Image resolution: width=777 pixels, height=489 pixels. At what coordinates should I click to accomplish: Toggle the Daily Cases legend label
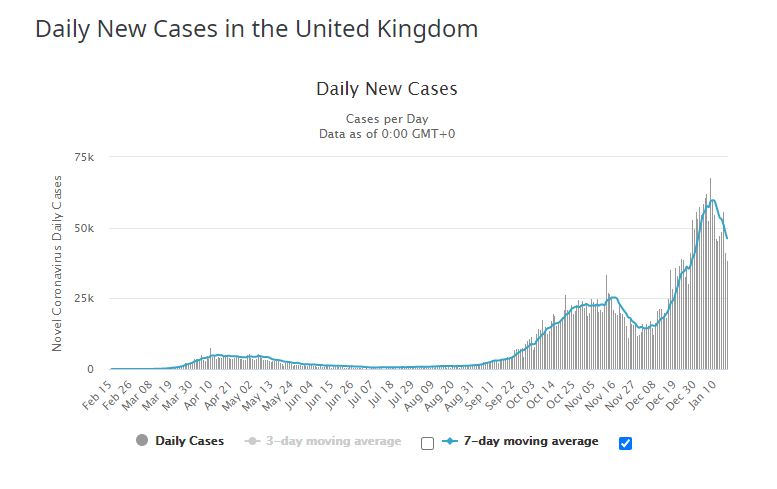[x=189, y=441]
